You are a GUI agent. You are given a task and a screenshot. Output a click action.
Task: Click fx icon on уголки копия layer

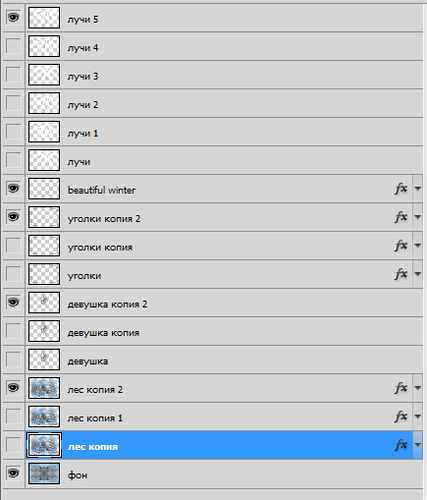[401, 246]
